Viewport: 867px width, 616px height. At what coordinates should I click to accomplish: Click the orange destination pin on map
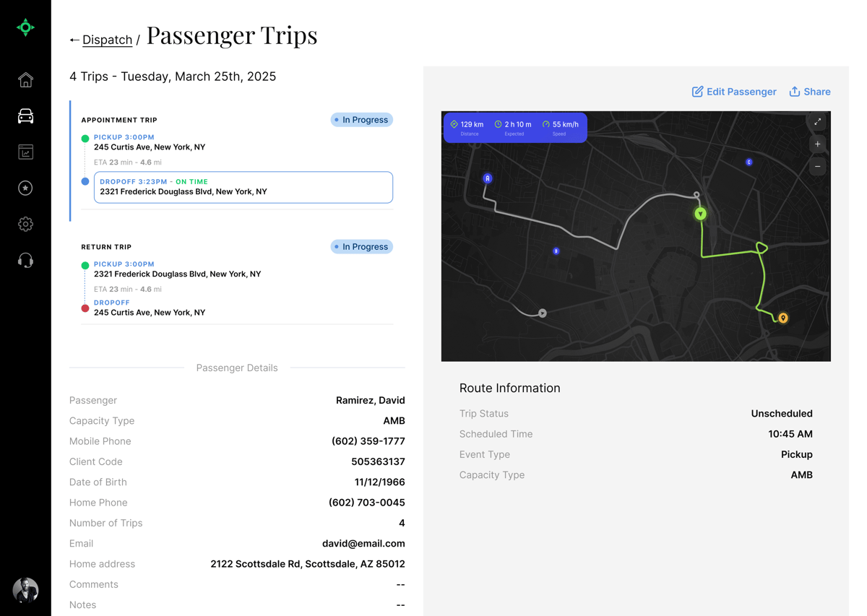783,318
